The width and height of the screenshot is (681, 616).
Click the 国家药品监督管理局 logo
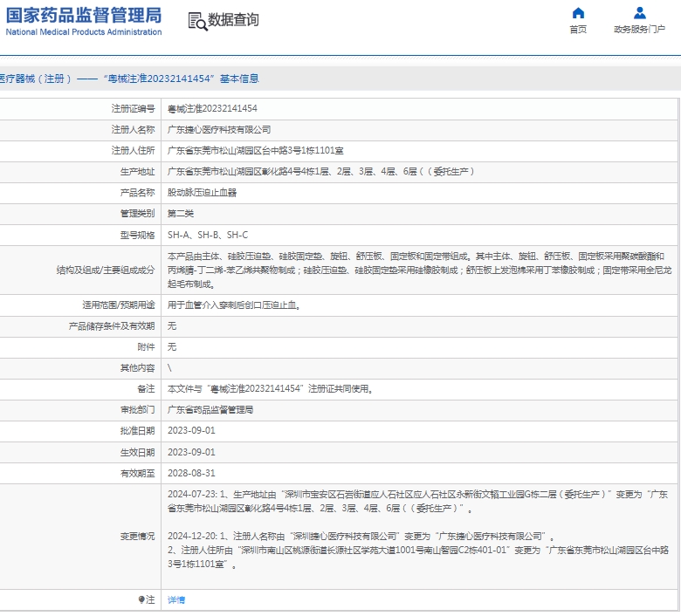(84, 15)
